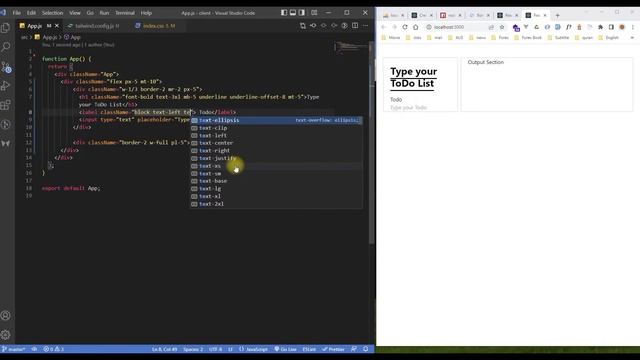The height and width of the screenshot is (360, 640).
Task: Select text-base suggestion
Action: click(x=276, y=181)
